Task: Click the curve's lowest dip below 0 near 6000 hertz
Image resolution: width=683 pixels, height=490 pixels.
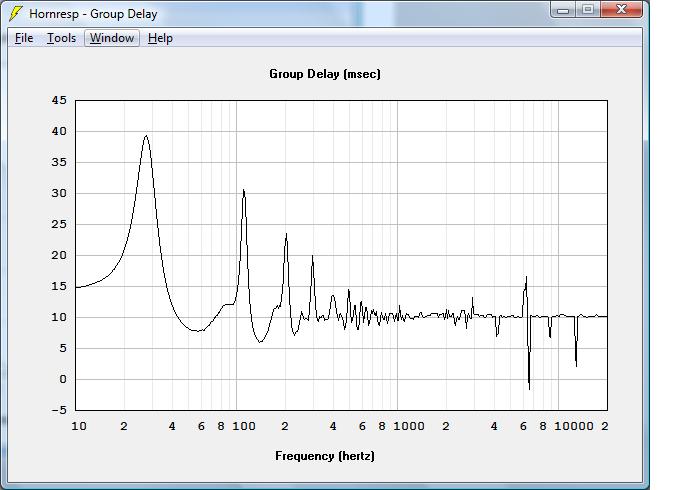Action: (x=529, y=389)
